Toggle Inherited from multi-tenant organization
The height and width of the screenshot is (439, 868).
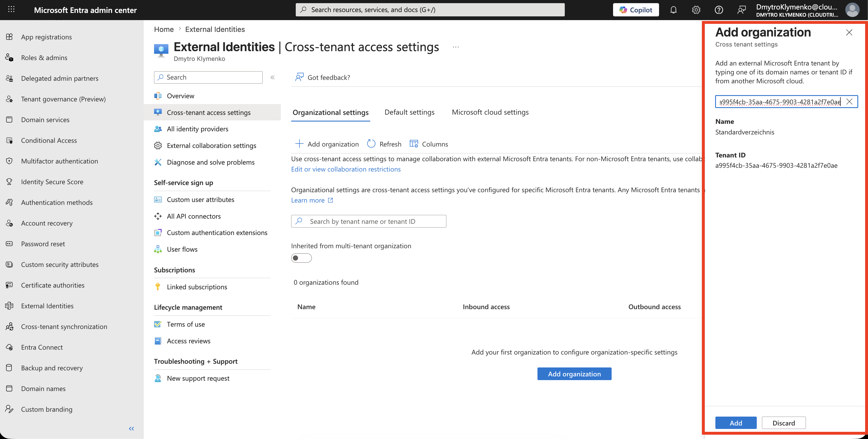[x=301, y=258]
